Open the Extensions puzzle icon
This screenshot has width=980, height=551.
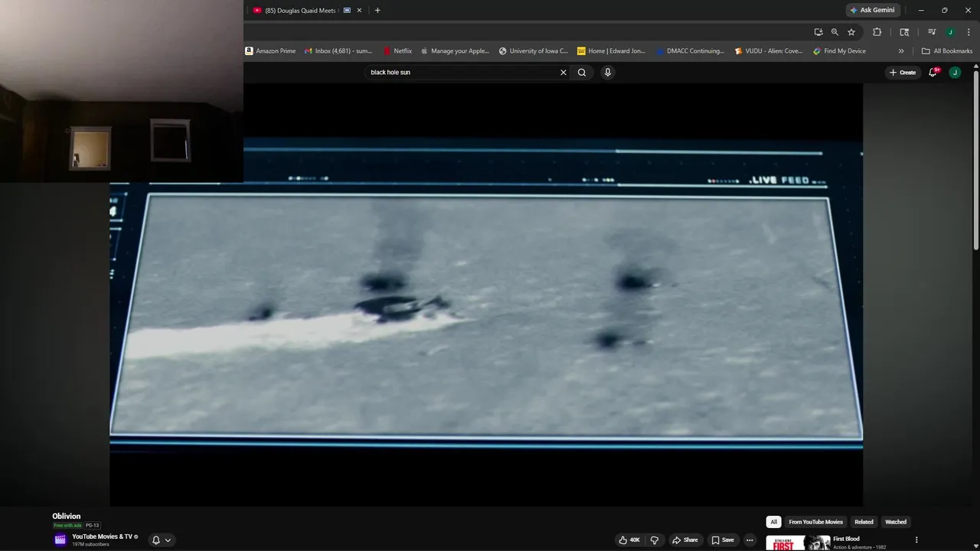877,32
